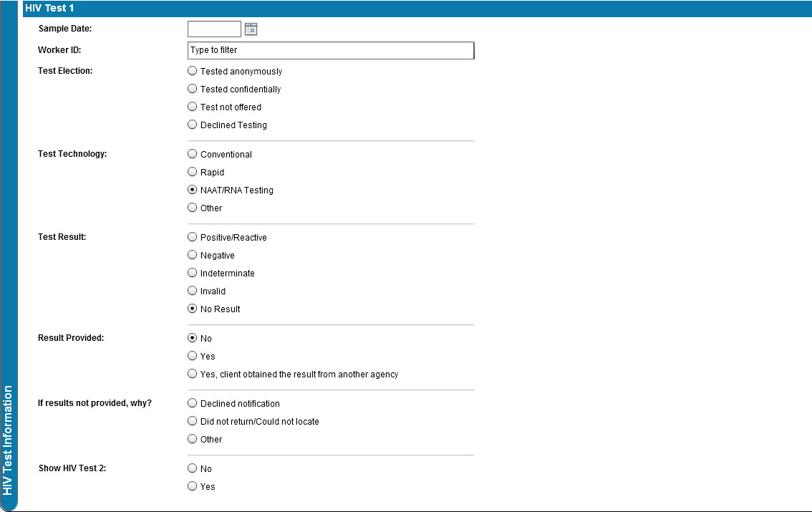Screen dimensions: 812x512
Task: Choose Tested confidentially option
Action: [192, 89]
